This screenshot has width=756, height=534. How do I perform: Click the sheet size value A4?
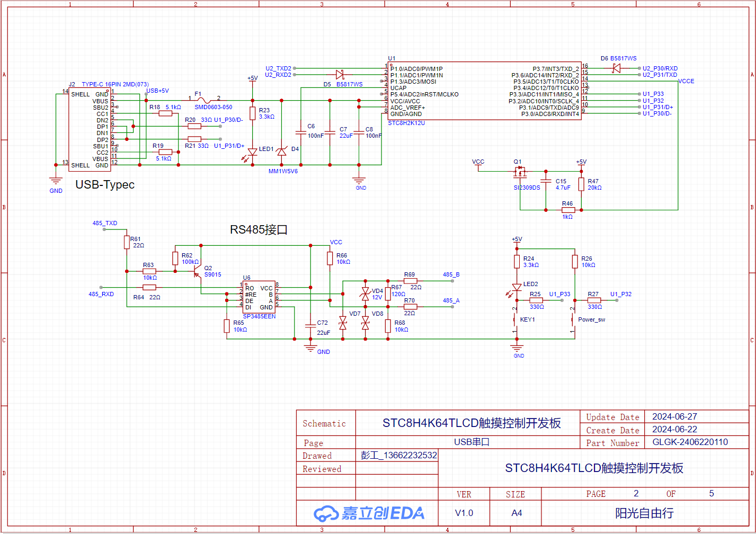517,513
